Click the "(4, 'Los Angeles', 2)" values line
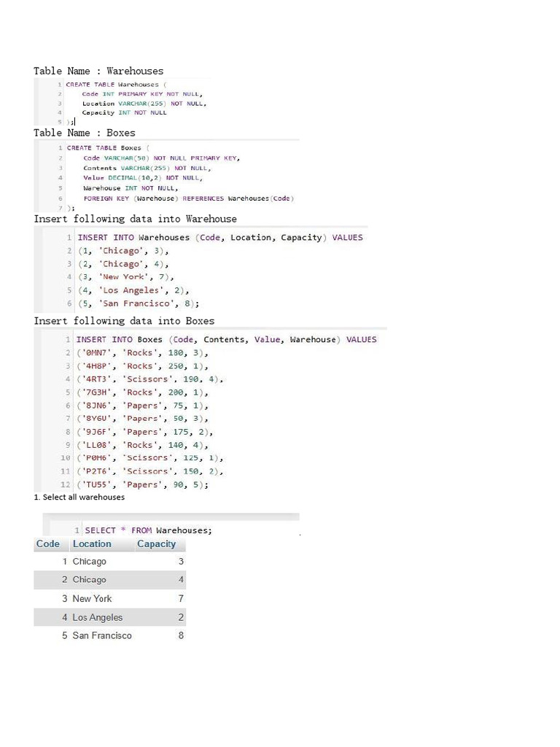This screenshot has width=560, height=747. (x=133, y=290)
